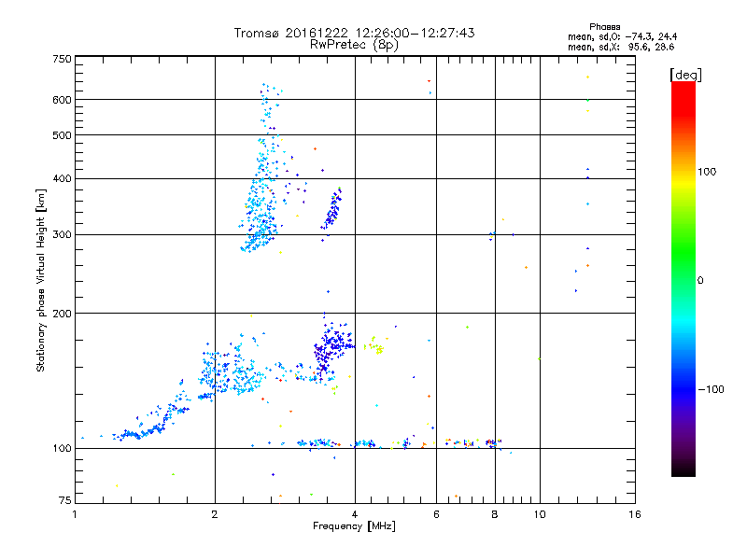Click the y-axis tick label '500'
Image resolution: width=747 pixels, height=560 pixels.
[62, 135]
